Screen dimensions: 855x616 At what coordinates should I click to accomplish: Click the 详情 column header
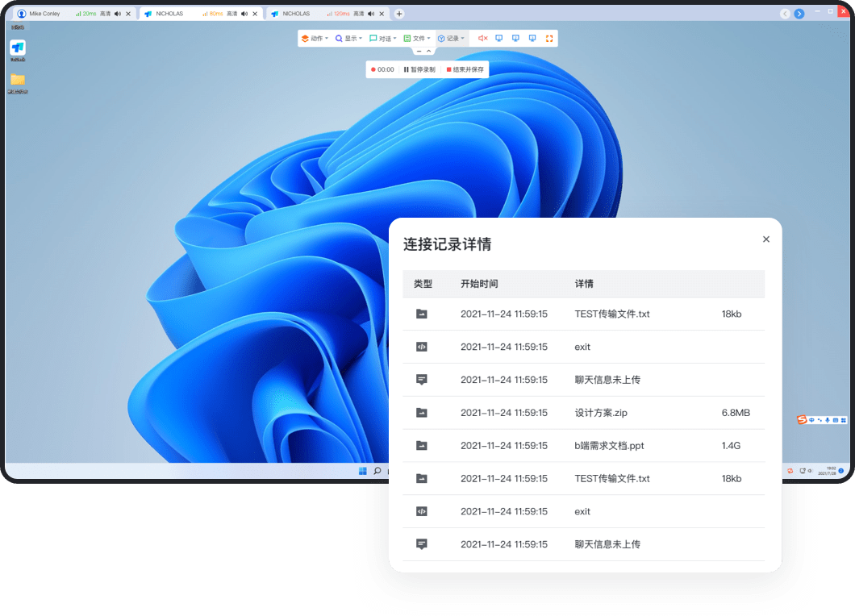pos(584,284)
